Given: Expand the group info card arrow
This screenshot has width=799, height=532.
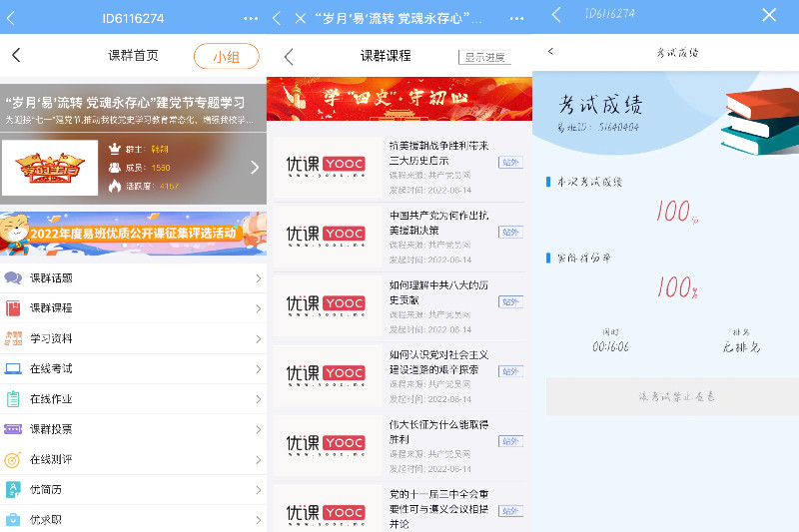Looking at the screenshot, I should tap(254, 168).
